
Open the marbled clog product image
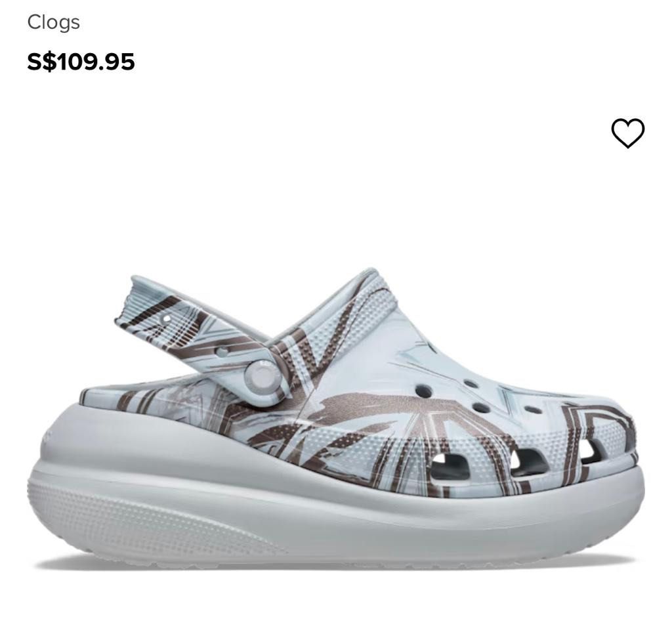(x=336, y=418)
